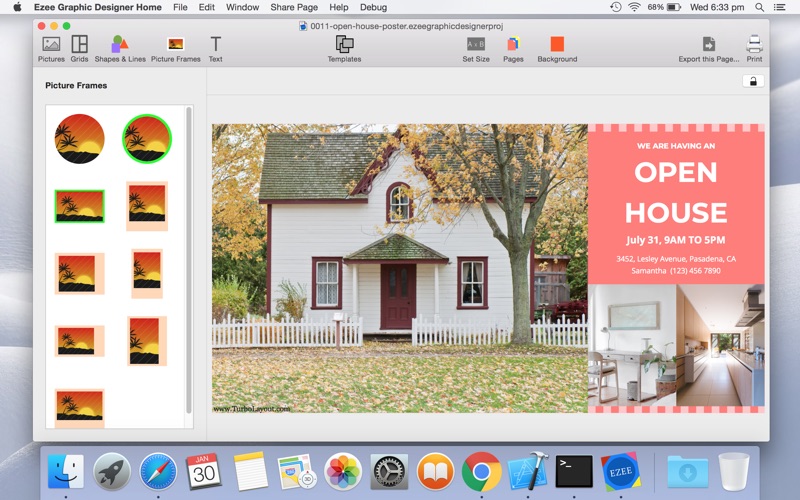Image resolution: width=800 pixels, height=500 pixels.
Task: Open the Window menu
Action: (x=242, y=7)
